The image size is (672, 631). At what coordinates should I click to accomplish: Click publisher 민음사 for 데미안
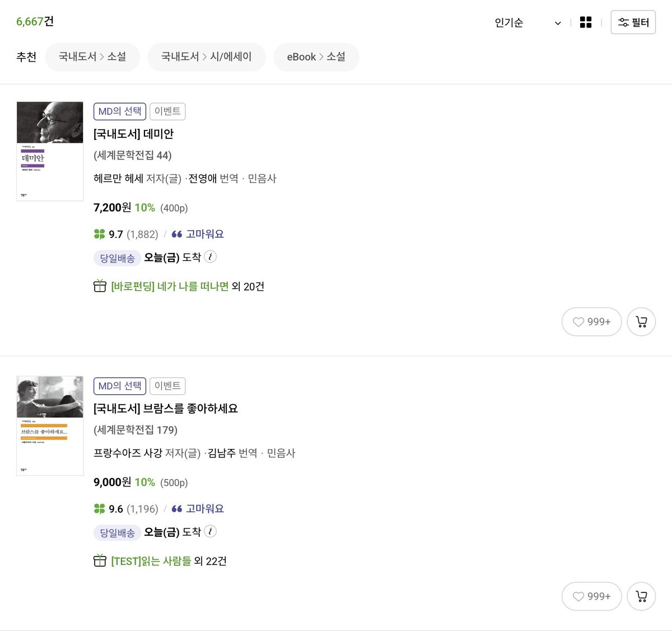262,179
